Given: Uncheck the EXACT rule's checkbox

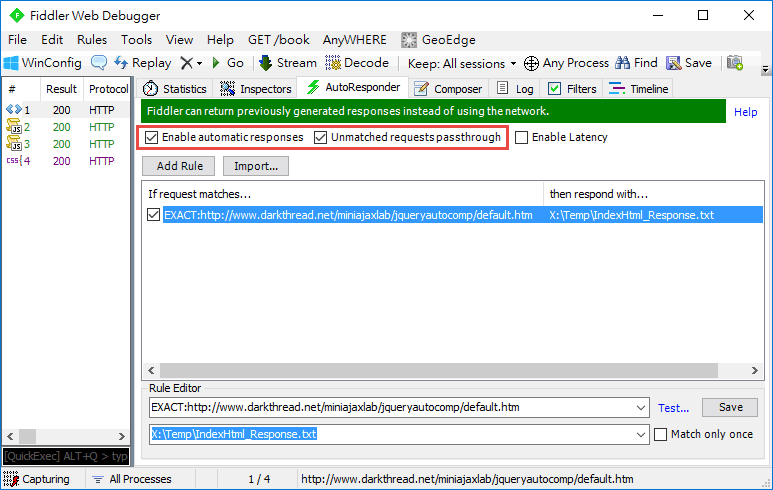Looking at the screenshot, I should click(x=153, y=215).
